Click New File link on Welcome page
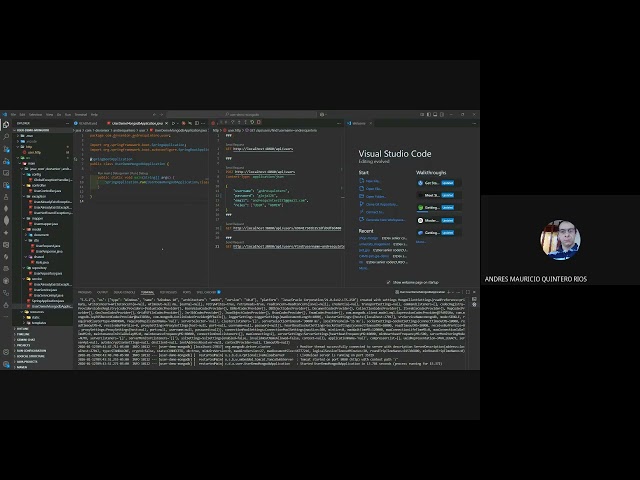Viewport: 640px width, 480px height. pyautogui.click(x=373, y=181)
